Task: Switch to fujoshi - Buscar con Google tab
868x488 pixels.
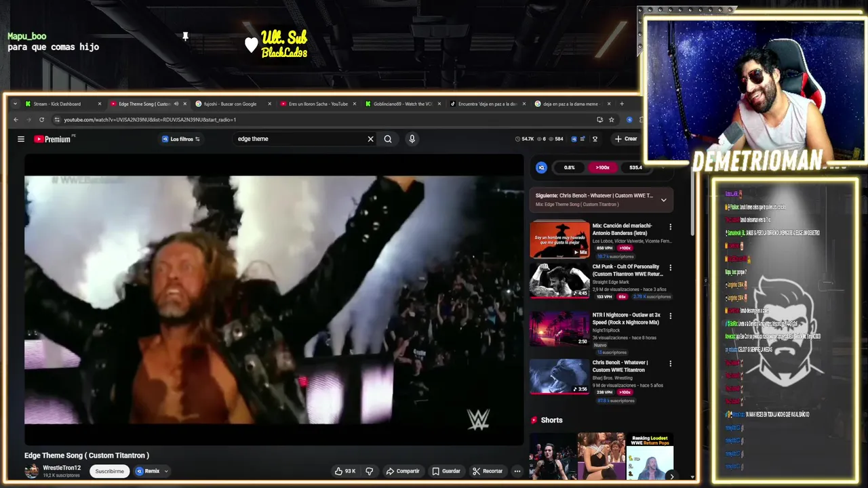Action: point(233,104)
